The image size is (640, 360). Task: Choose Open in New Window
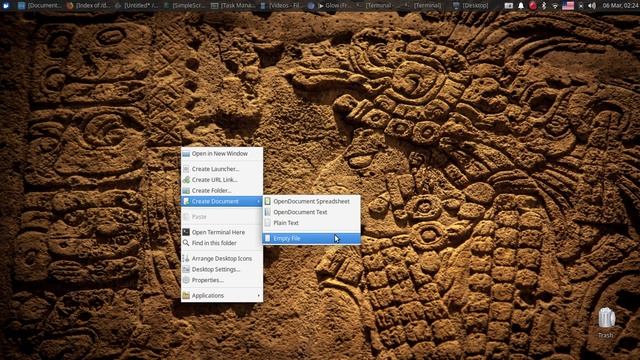222,154
